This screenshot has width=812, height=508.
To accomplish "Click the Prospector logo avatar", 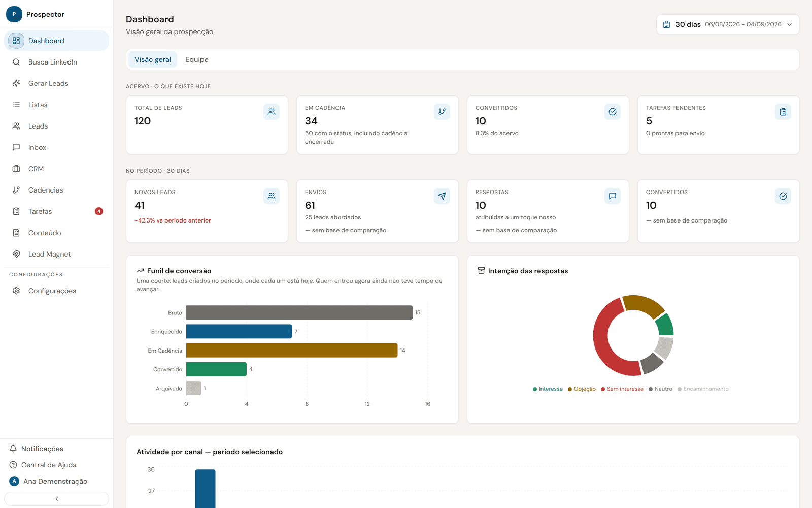I will click(14, 14).
